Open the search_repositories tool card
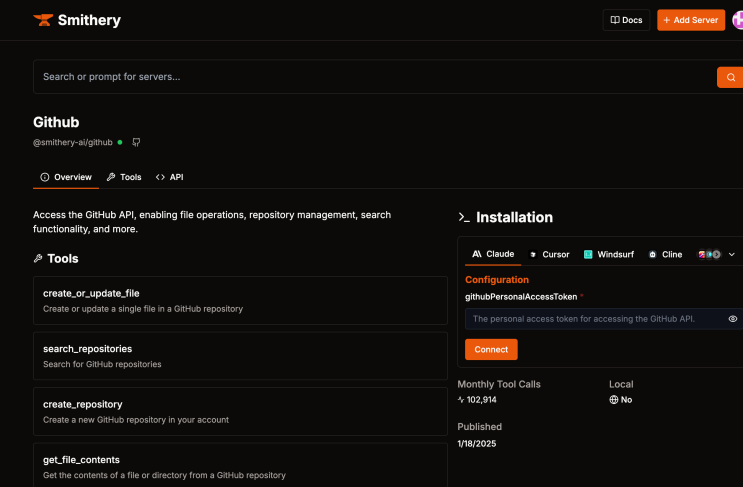The height and width of the screenshot is (487, 743). 240,356
